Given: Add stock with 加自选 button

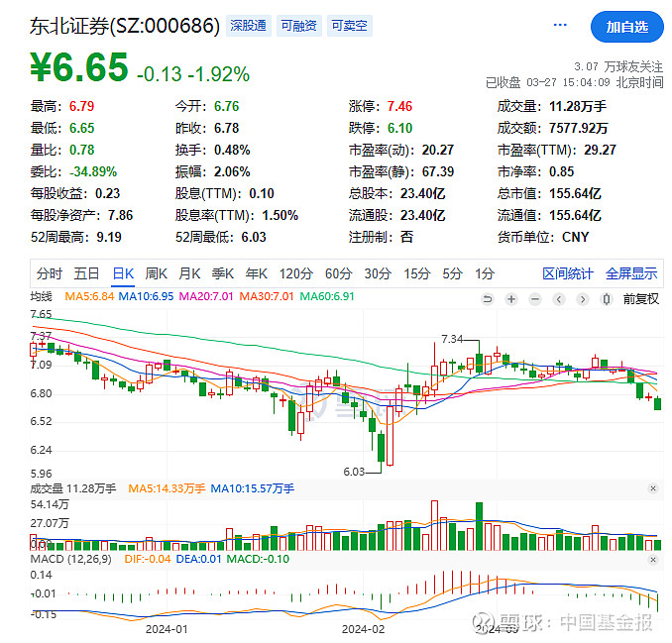Looking at the screenshot, I should (627, 27).
